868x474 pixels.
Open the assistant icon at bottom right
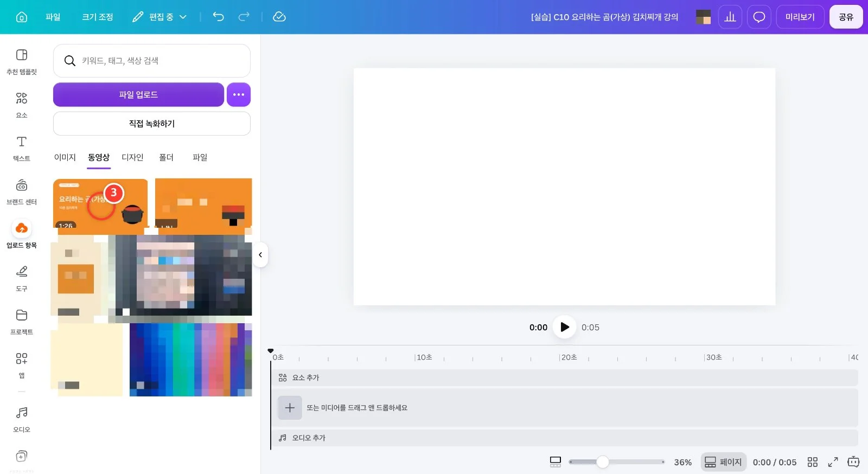tap(853, 462)
